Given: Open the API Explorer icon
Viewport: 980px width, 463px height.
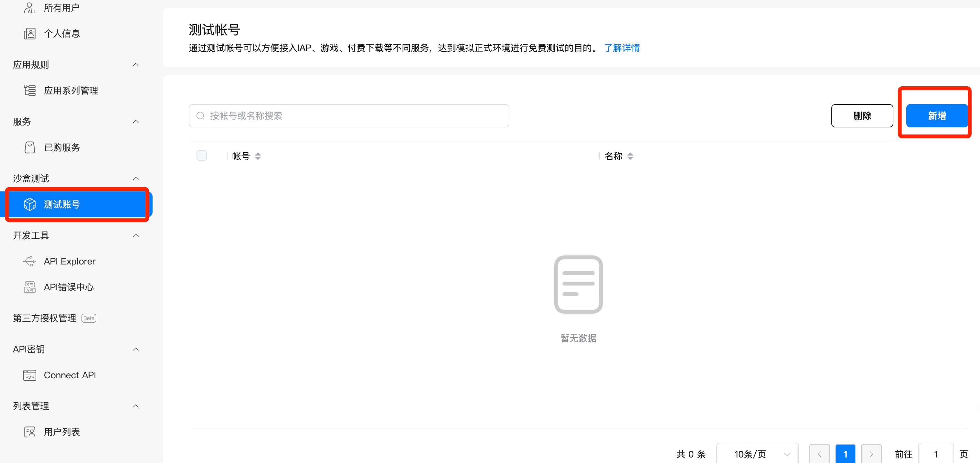Looking at the screenshot, I should [x=30, y=261].
